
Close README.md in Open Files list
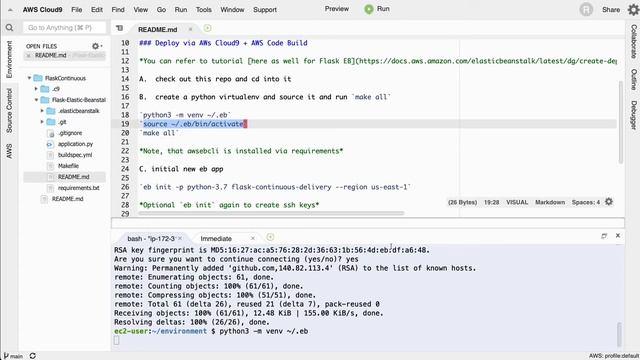[28, 56]
